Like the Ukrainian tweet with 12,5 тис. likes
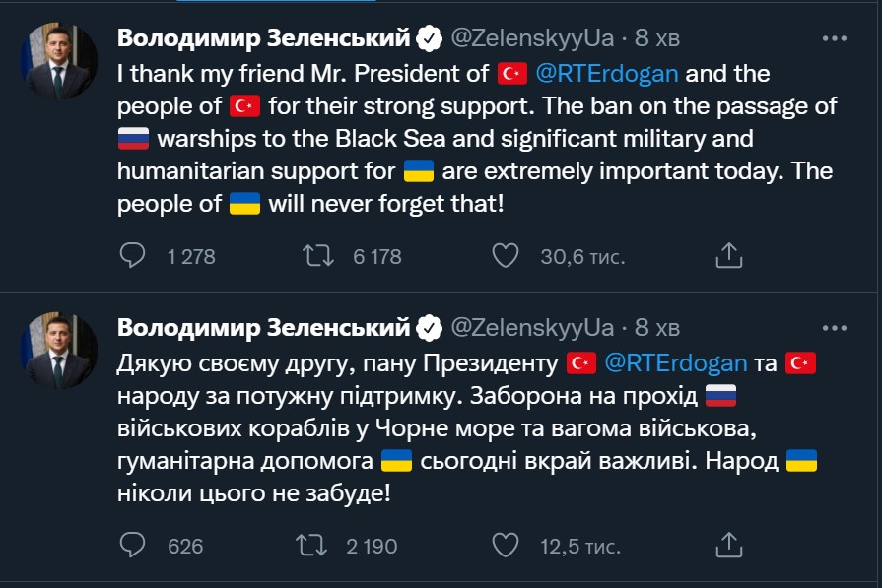 (x=506, y=546)
